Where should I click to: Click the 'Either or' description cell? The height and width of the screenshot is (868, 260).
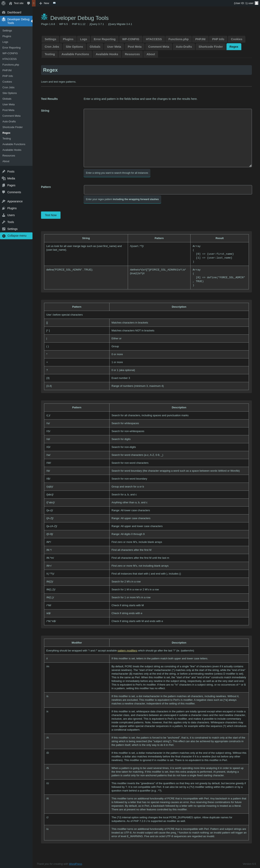point(179,338)
